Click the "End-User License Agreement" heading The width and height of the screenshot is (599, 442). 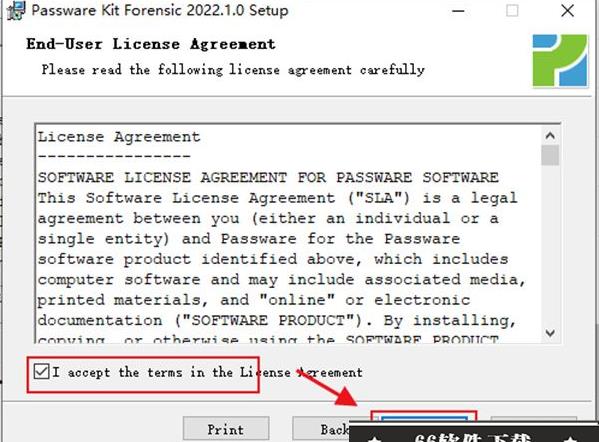click(151, 44)
